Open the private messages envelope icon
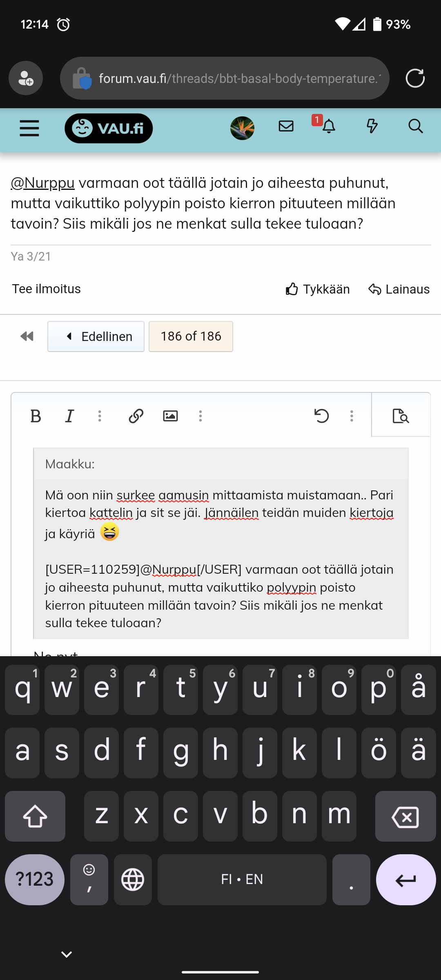Viewport: 441px width, 980px height. (x=286, y=127)
